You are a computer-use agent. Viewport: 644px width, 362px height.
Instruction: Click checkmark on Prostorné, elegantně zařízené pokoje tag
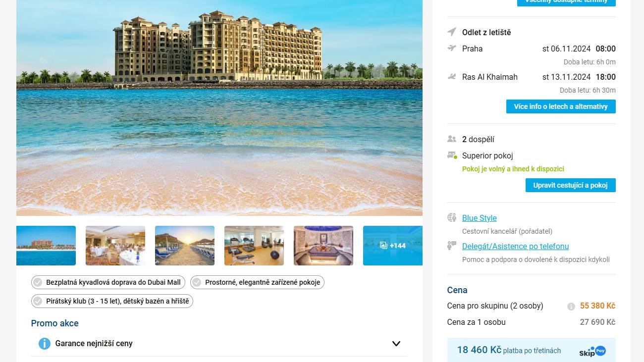pos(197,282)
